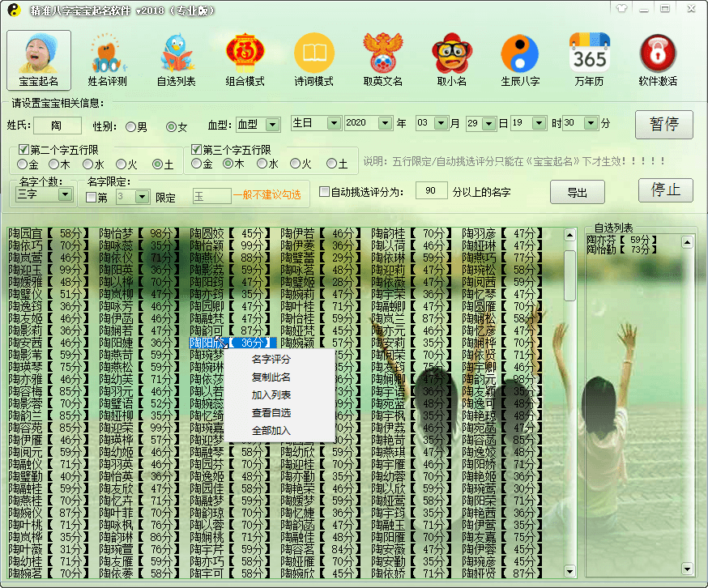Image resolution: width=708 pixels, height=588 pixels.
Task: Open the 取英文名 English name tool
Action: (382, 59)
